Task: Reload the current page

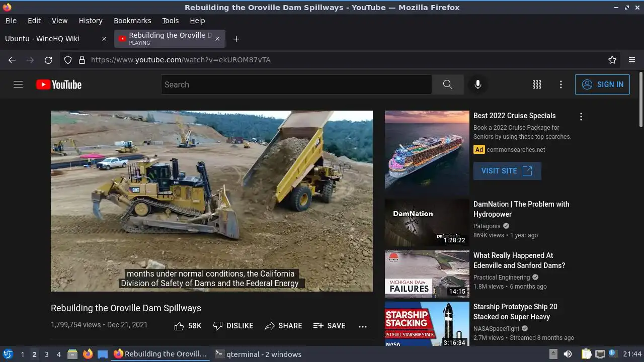Action: tap(48, 60)
